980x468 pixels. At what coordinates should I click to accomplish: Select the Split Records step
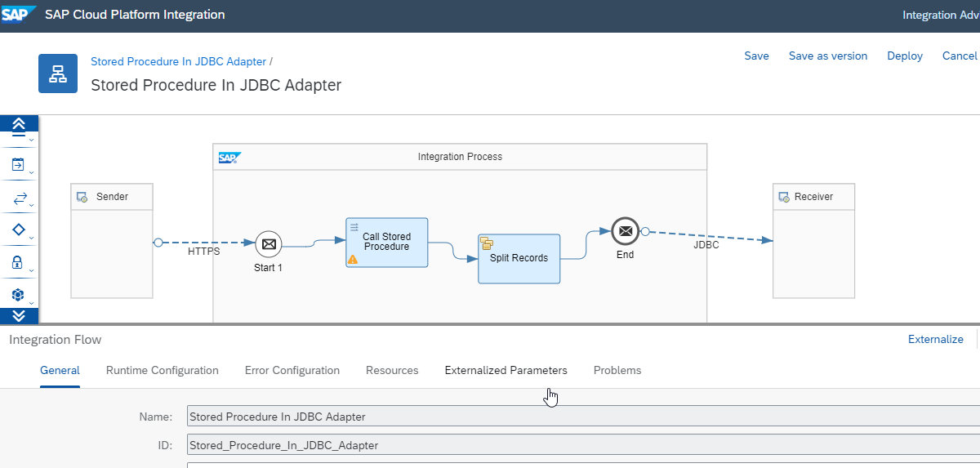click(519, 259)
